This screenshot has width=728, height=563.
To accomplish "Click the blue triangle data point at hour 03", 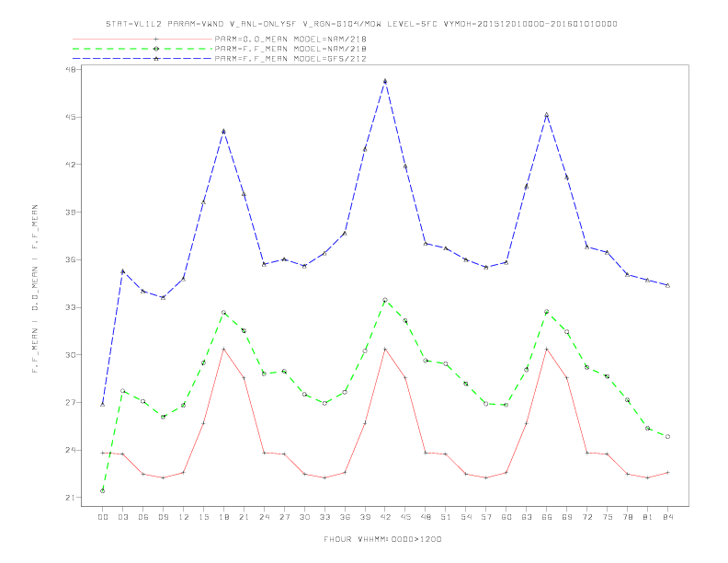I will click(122, 271).
